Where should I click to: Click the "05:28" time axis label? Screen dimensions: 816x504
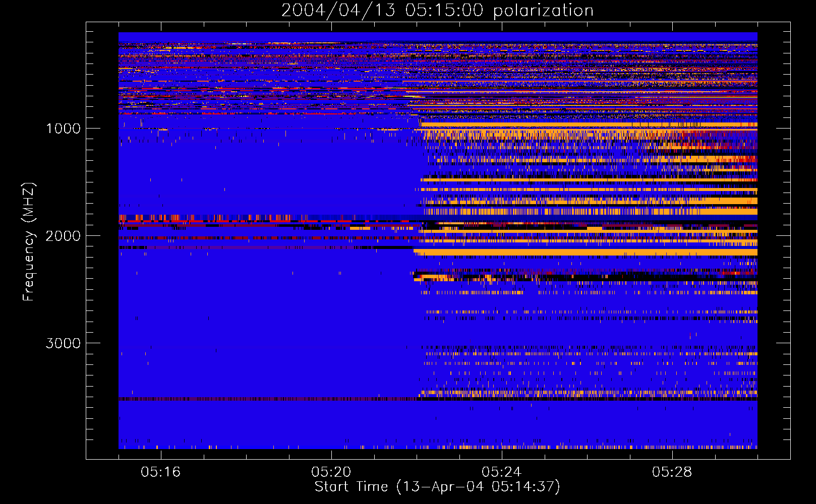(x=672, y=472)
